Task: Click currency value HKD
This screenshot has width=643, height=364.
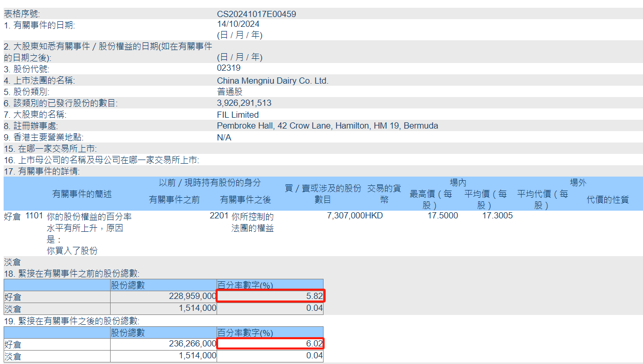Action: tap(374, 216)
